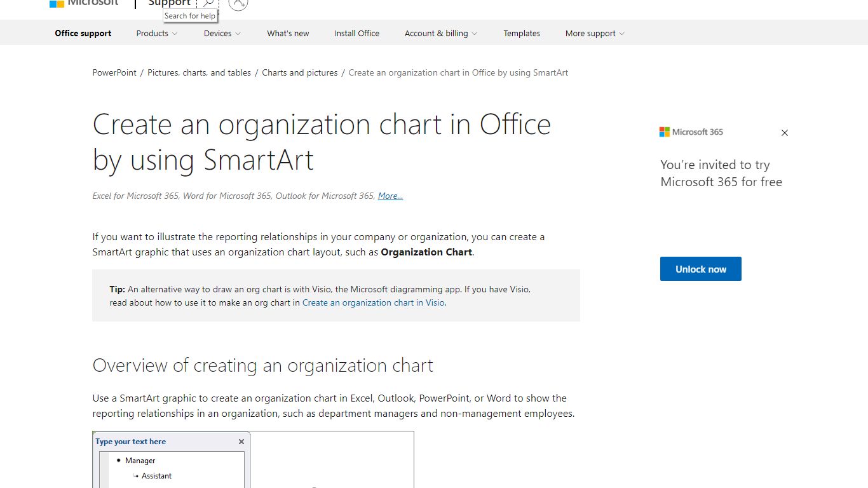Click the 'Manager' entry in text pane
The image size is (868, 488).
click(x=140, y=461)
